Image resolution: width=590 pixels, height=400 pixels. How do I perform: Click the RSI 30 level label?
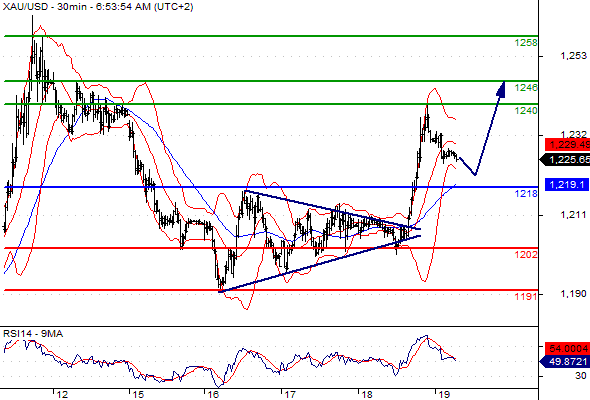click(581, 376)
